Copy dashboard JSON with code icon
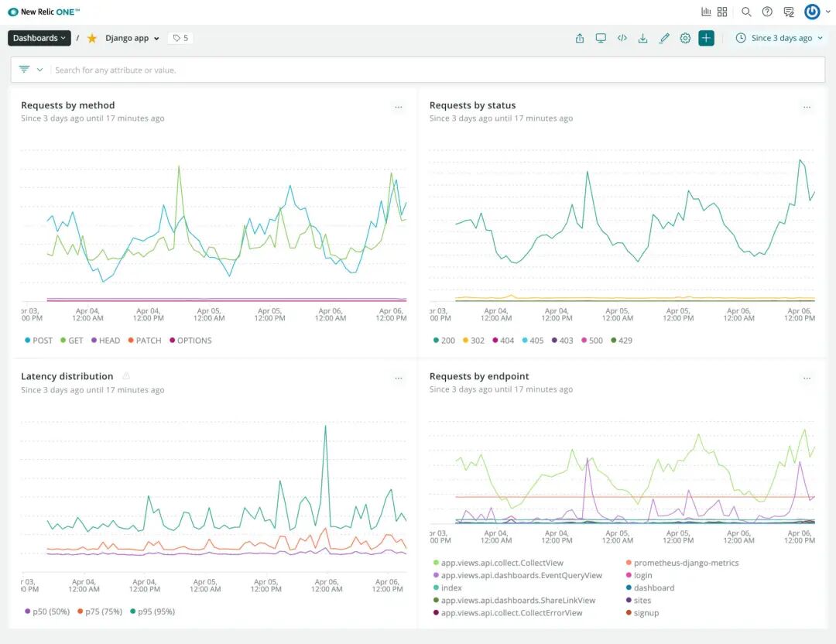The image size is (836, 644). coord(622,38)
